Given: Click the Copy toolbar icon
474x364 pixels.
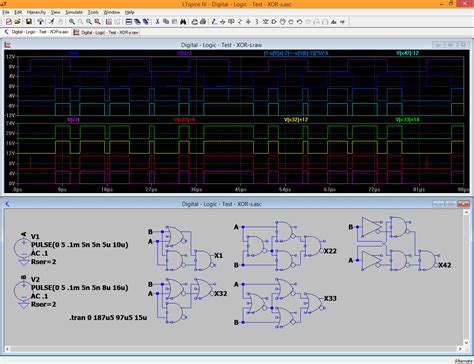Looking at the screenshot, I should pos(166,22).
